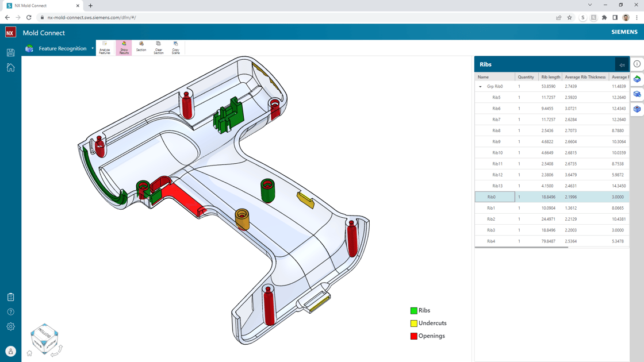Screen dimensions: 644x362
Task: Reset the view with the cube home icon
Action: tap(29, 353)
